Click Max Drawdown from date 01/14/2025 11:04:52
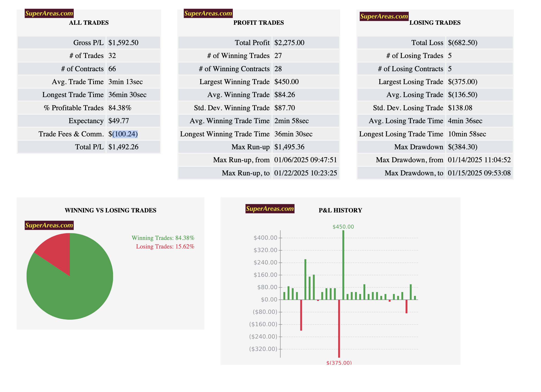Screen dimensions: 541x392 pyautogui.click(x=479, y=160)
